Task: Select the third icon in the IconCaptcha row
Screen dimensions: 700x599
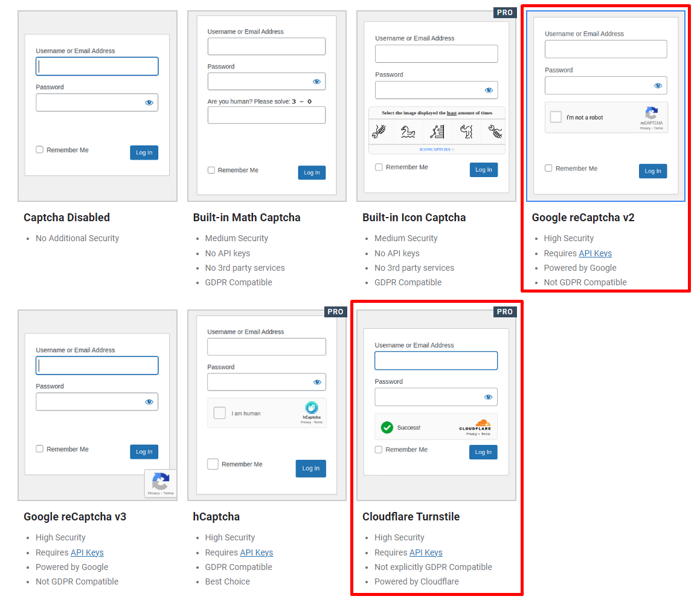Action: pos(437,131)
